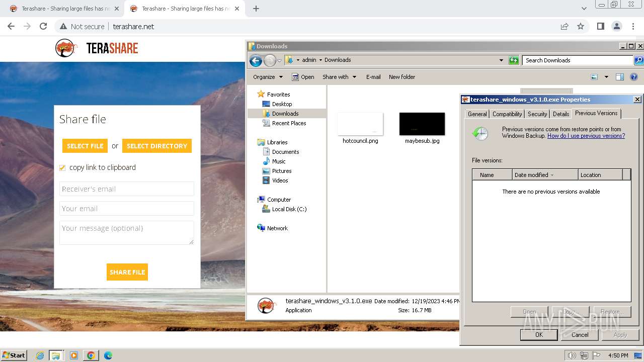This screenshot has width=644, height=362.
Task: Click the Start button
Action: (14, 355)
